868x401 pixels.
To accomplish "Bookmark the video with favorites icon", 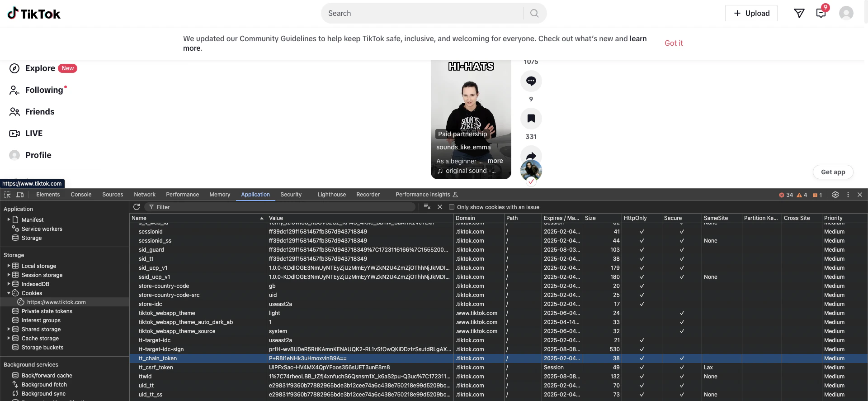I will click(531, 119).
